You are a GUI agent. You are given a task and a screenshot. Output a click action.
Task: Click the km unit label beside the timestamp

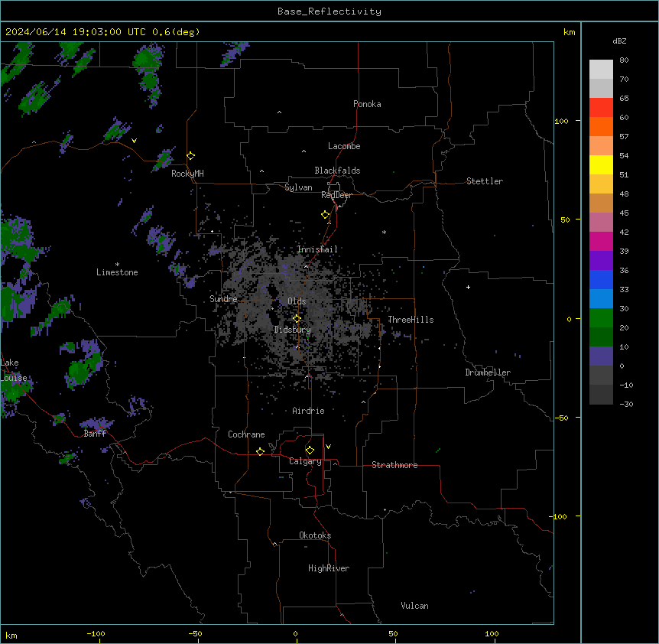click(569, 32)
